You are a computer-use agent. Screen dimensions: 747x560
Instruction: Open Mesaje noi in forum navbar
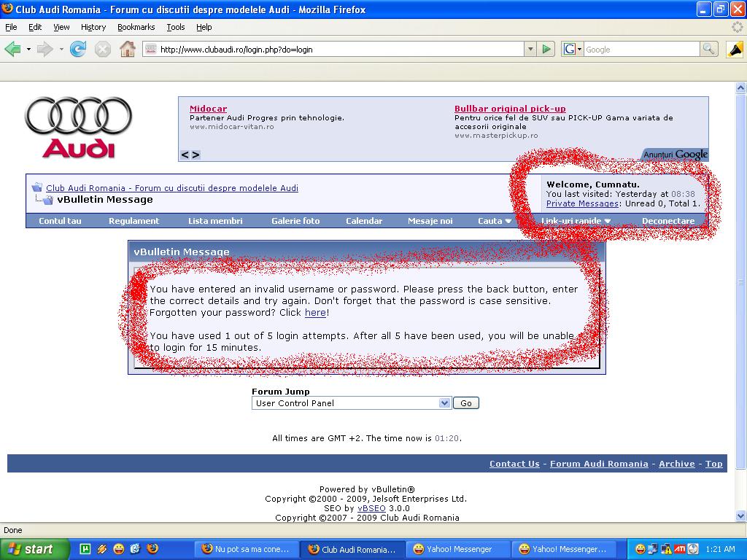[x=430, y=221]
